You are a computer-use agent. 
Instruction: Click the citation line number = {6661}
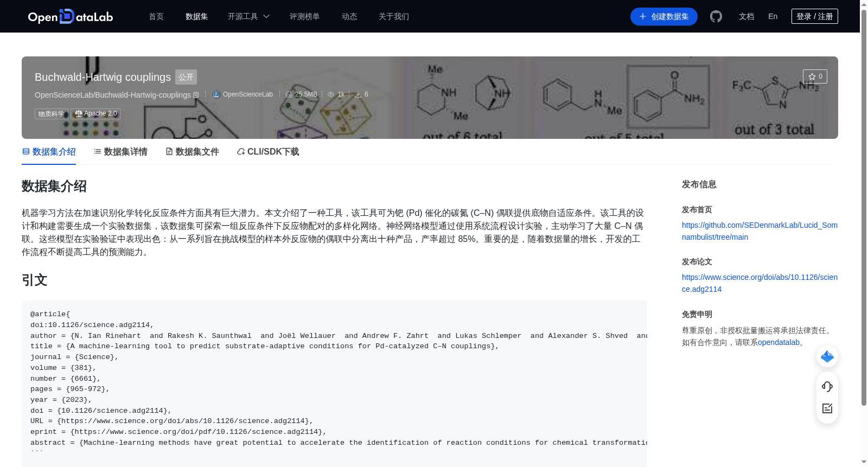[66, 379]
